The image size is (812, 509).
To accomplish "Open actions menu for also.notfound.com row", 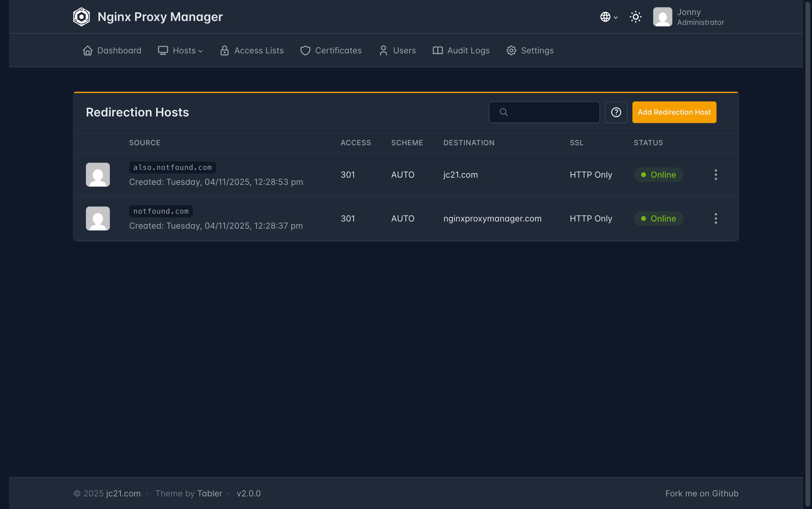I will tap(716, 175).
